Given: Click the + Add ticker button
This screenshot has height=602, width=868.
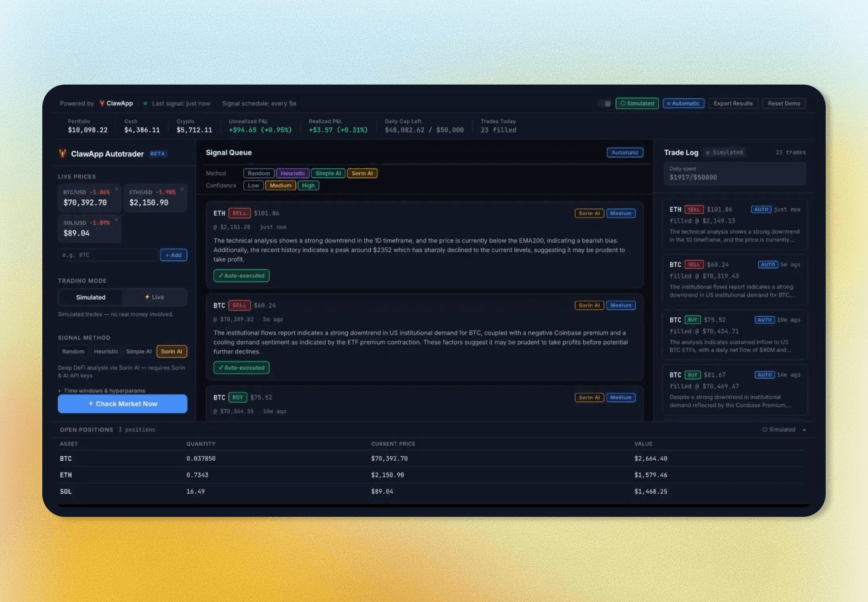Looking at the screenshot, I should (174, 255).
